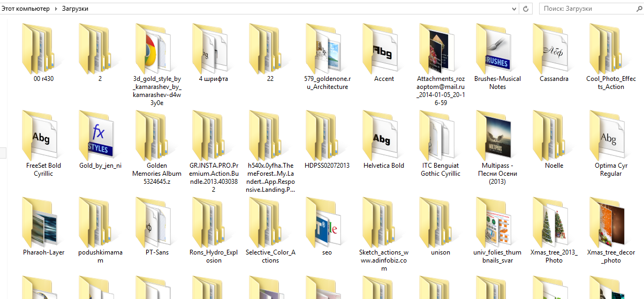Click the "Cassandra" folder name text
644x299 pixels.
pos(554,79)
